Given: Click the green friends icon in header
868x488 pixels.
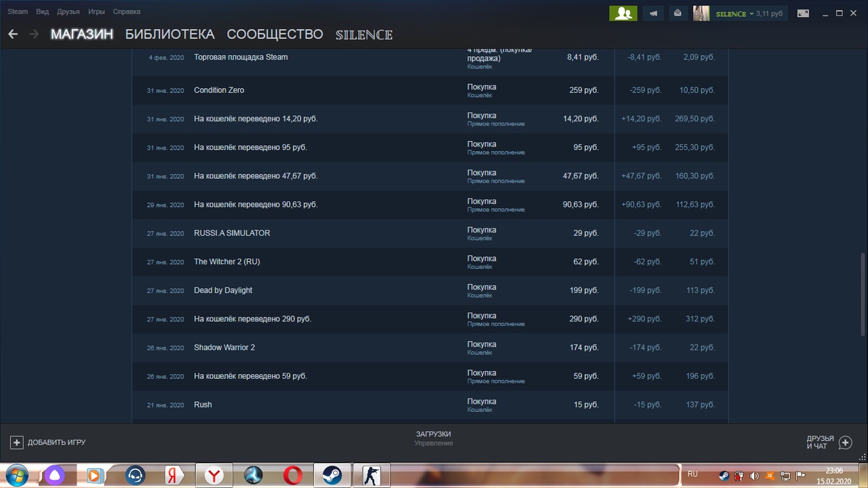Looking at the screenshot, I should pos(623,13).
